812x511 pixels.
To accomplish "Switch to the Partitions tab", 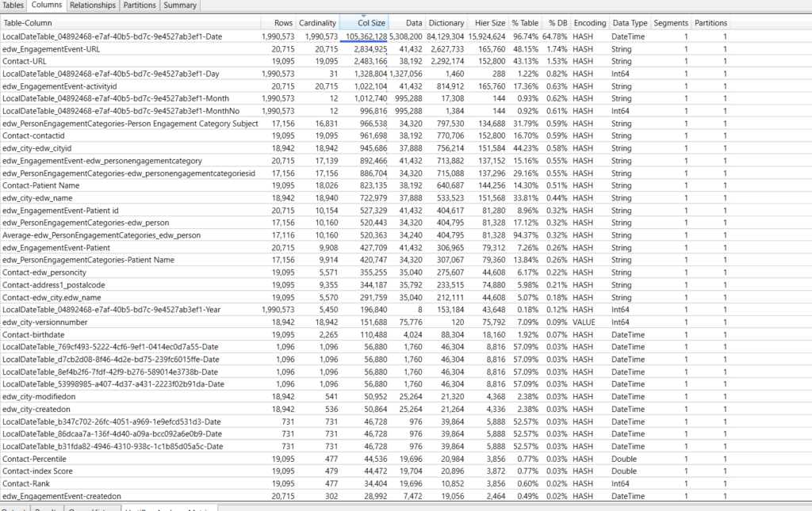I will [x=140, y=6].
